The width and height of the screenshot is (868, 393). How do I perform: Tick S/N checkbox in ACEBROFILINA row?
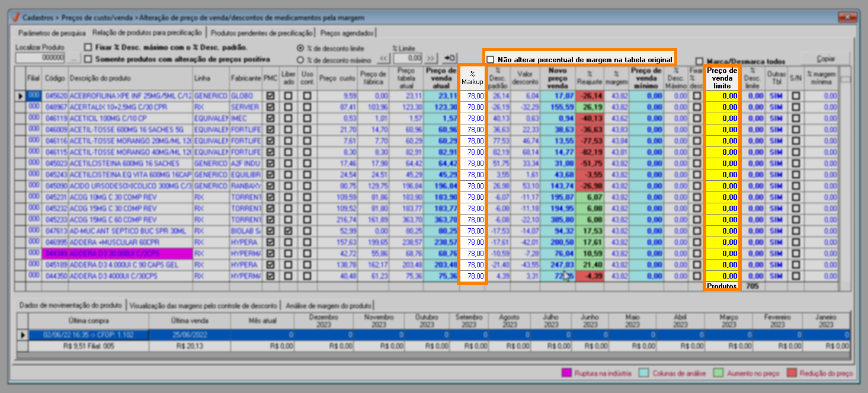[x=796, y=95]
